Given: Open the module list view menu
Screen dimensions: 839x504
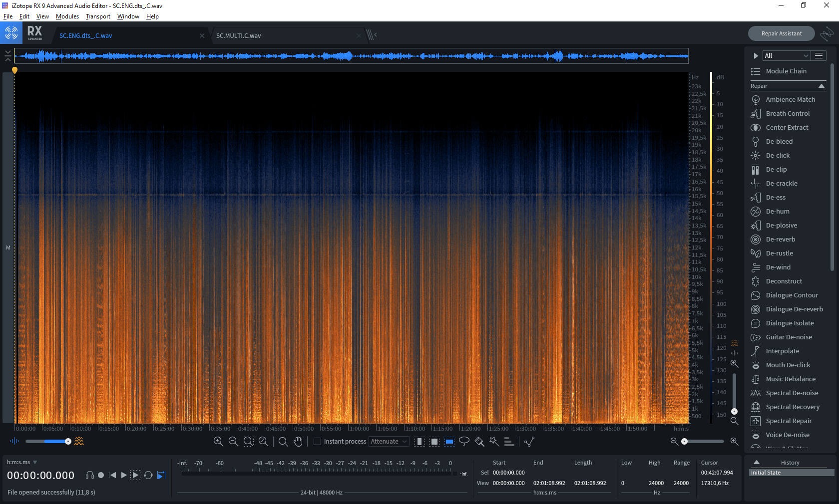Looking at the screenshot, I should (819, 55).
